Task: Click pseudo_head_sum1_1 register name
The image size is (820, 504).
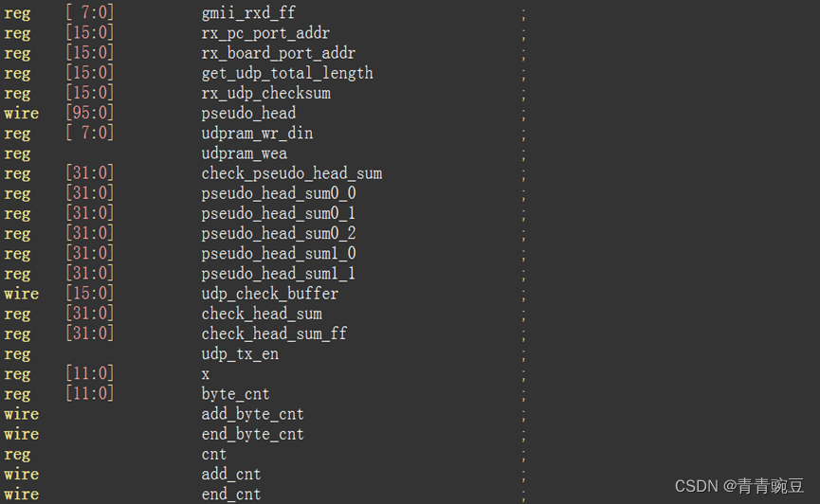Action: (x=279, y=274)
